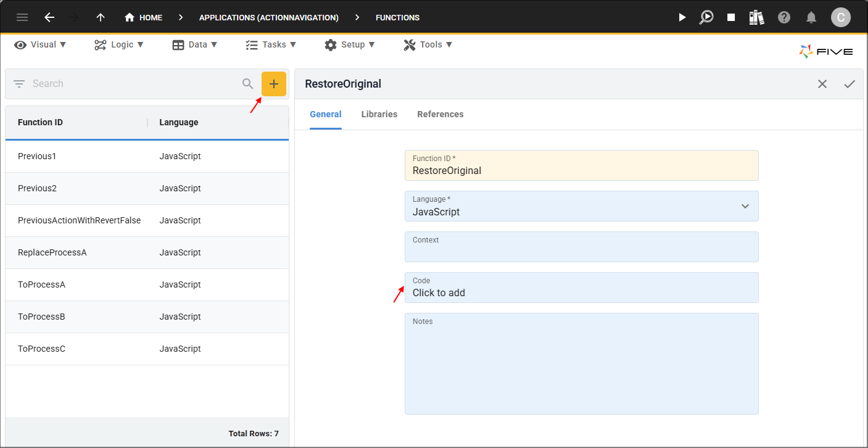
Task: Select the Previous1 function row
Action: point(147,157)
